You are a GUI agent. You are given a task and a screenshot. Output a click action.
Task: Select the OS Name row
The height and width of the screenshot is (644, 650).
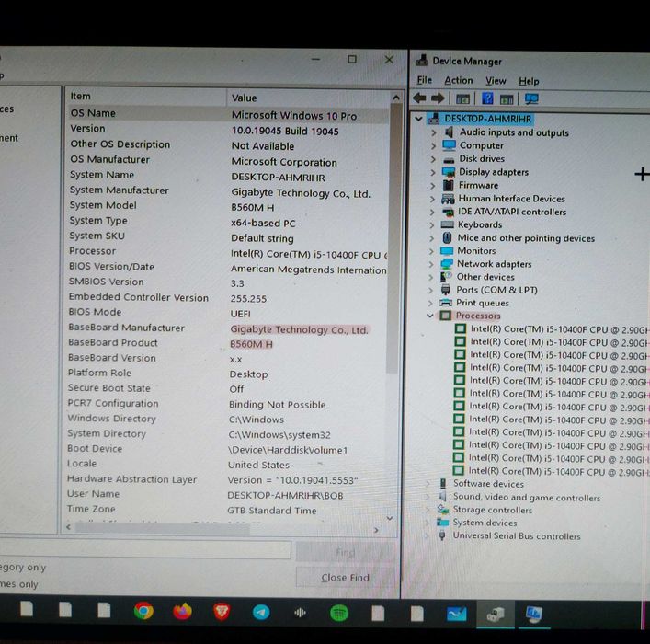coord(227,114)
